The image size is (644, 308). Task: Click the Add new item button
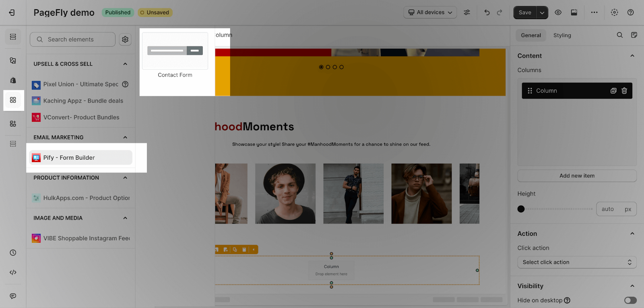(577, 176)
